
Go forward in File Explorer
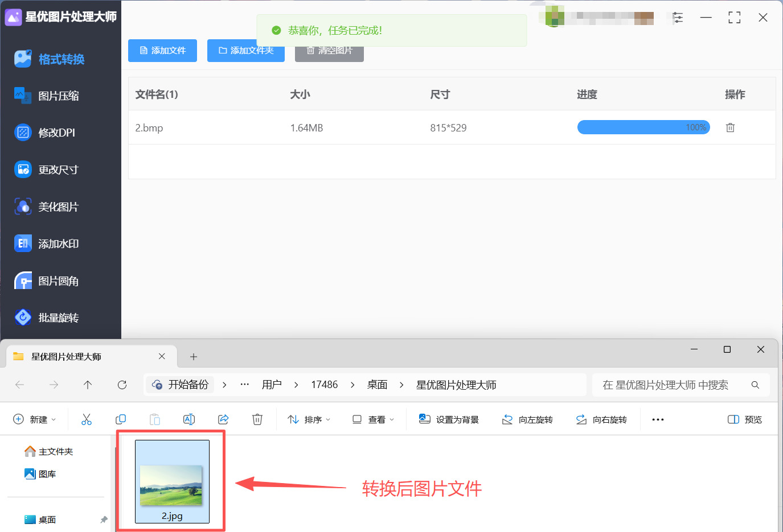coord(54,385)
